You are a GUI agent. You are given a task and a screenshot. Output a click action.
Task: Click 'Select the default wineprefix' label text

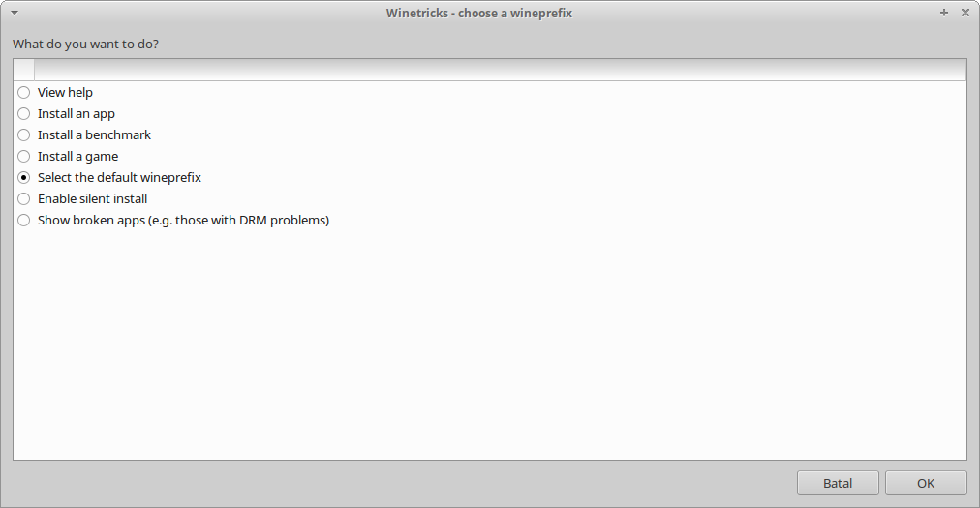[x=119, y=177]
